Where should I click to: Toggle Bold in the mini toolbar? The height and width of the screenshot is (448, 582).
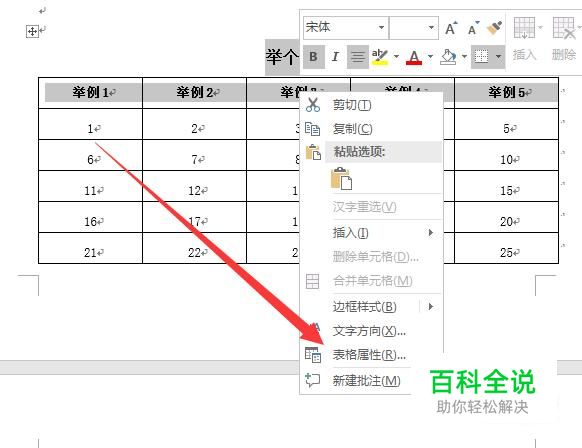pos(314,57)
